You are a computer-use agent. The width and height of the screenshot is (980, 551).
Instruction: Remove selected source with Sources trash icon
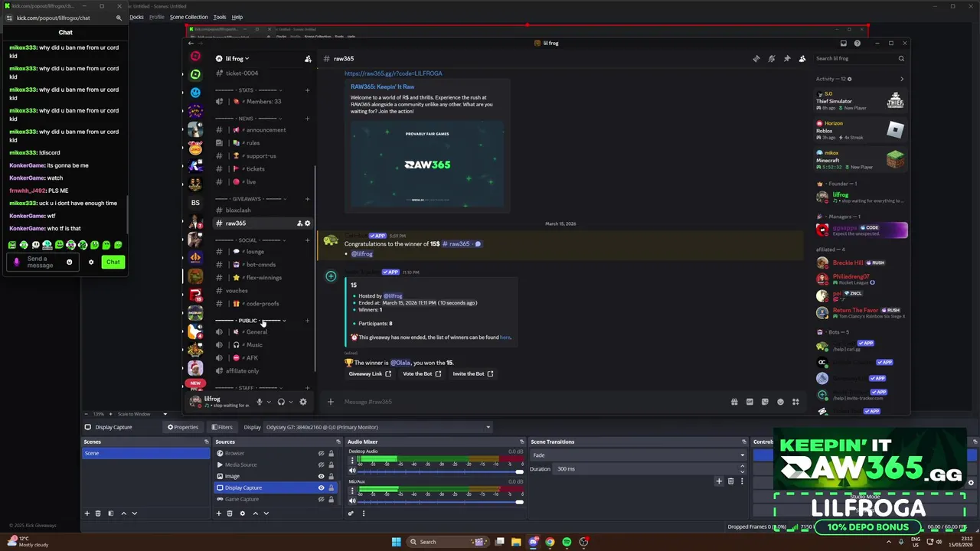click(230, 514)
